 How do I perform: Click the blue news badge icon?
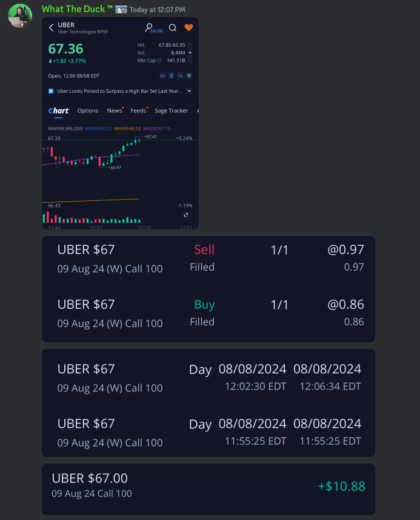pyautogui.click(x=51, y=91)
